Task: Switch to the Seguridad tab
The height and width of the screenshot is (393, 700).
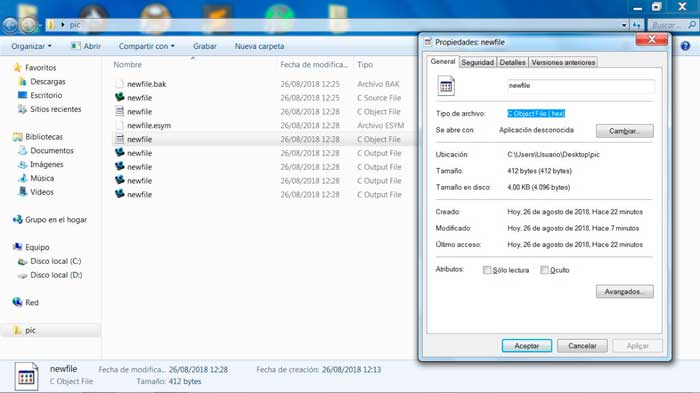Action: pos(477,63)
